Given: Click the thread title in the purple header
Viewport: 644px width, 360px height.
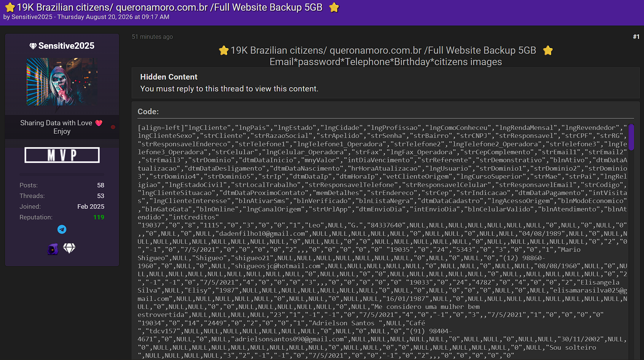Looking at the screenshot, I should tap(170, 7).
